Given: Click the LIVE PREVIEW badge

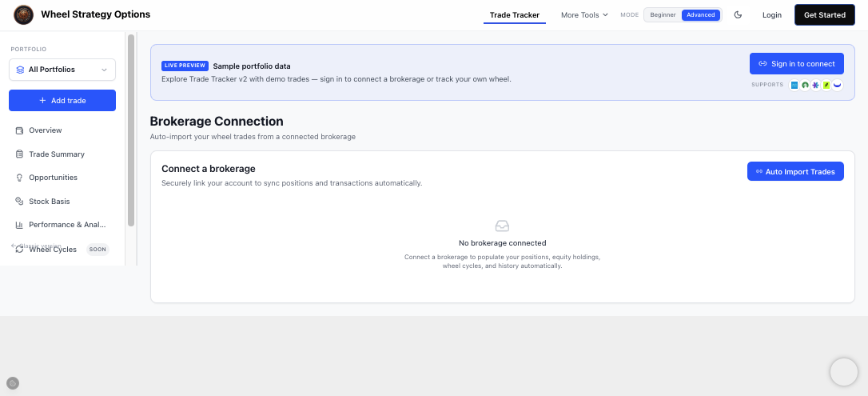Looking at the screenshot, I should 185,66.
